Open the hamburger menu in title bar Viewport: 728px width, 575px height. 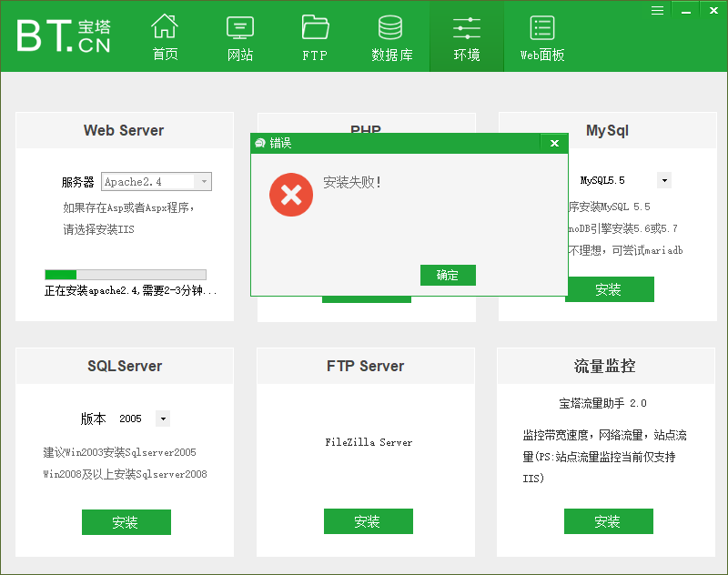[x=657, y=10]
